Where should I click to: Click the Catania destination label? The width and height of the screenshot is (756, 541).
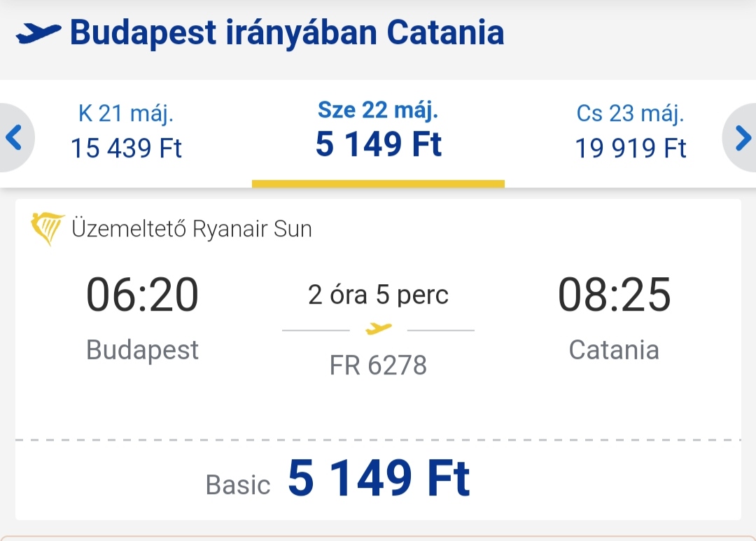pos(615,349)
